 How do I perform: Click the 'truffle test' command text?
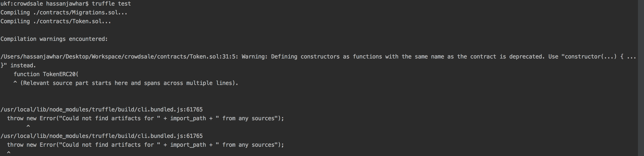[x=111, y=4]
